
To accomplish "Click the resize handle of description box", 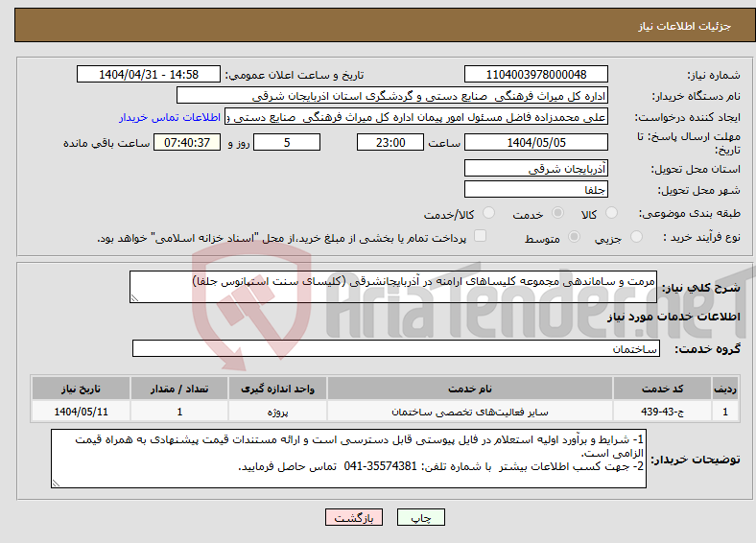I will (134, 298).
